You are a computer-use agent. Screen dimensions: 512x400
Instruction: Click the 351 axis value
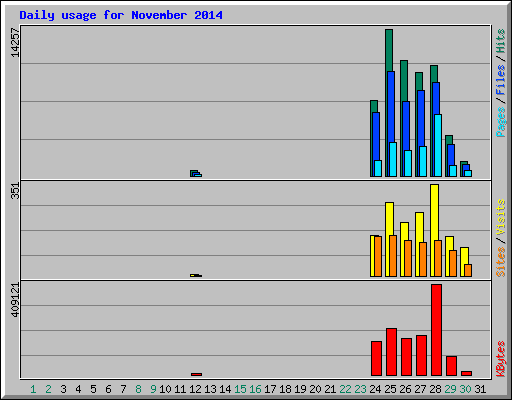pos(15,191)
